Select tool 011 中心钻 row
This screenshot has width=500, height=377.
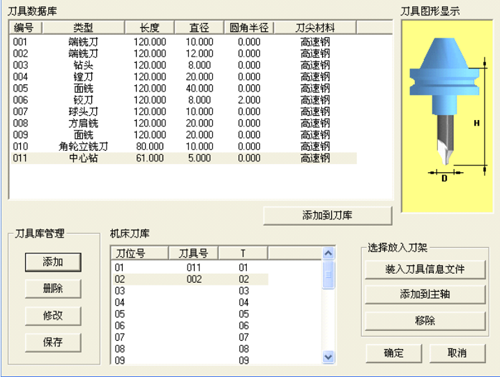(184, 158)
